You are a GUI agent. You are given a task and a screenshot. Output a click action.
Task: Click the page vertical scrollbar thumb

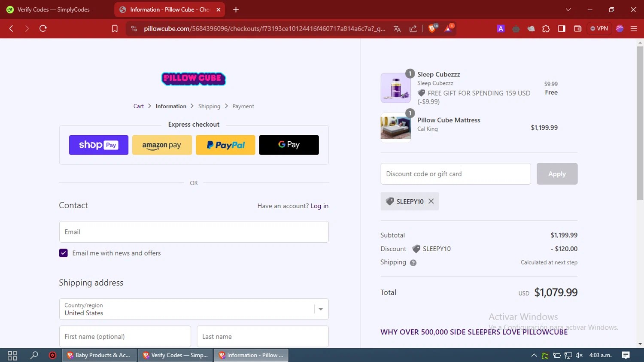click(x=640, y=123)
